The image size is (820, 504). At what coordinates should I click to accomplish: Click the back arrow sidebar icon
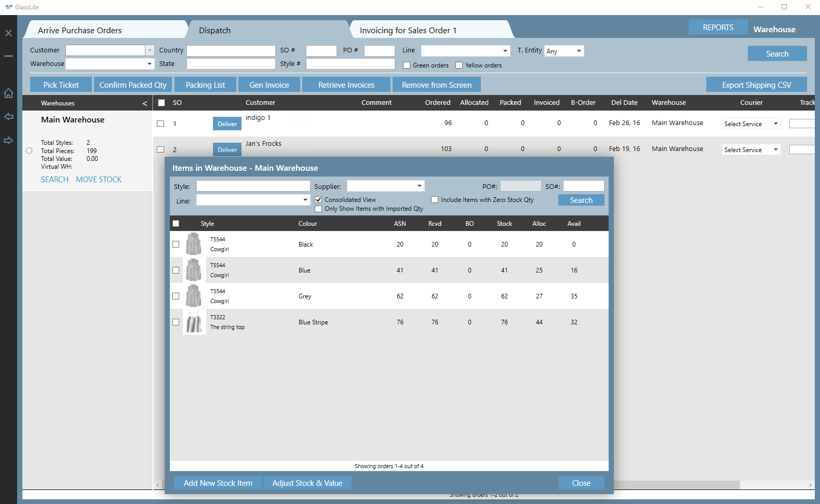tap(8, 117)
